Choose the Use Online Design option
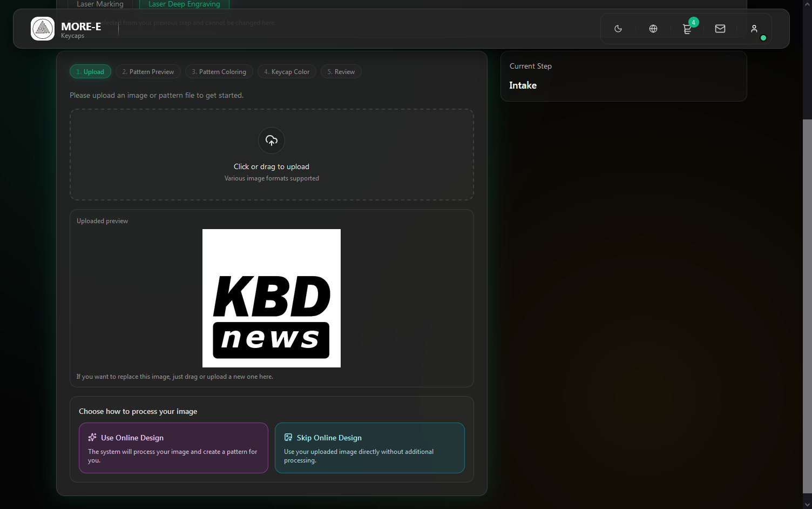The image size is (812, 509). click(x=173, y=448)
